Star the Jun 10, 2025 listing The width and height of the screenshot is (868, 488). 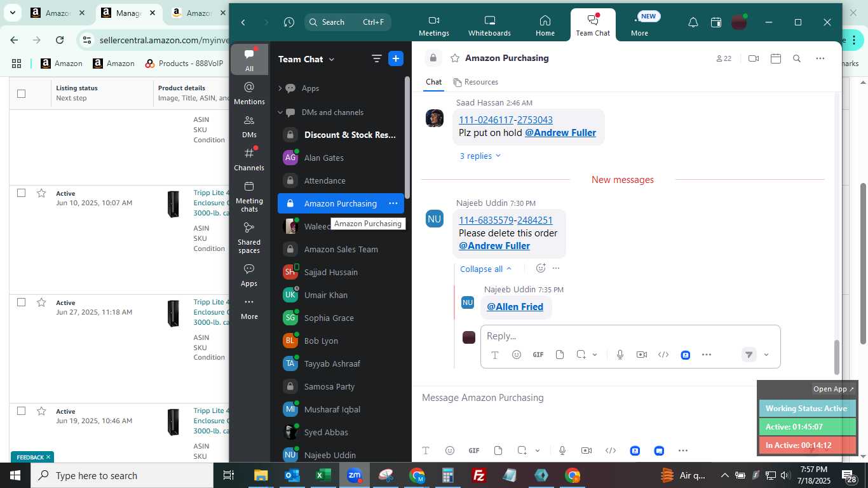click(x=41, y=193)
